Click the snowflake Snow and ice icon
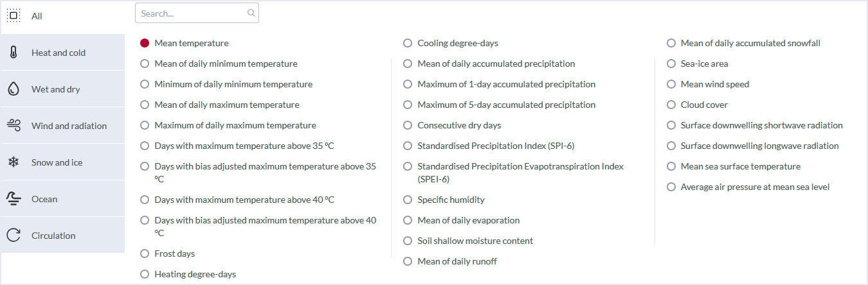The image size is (868, 285). click(x=14, y=162)
